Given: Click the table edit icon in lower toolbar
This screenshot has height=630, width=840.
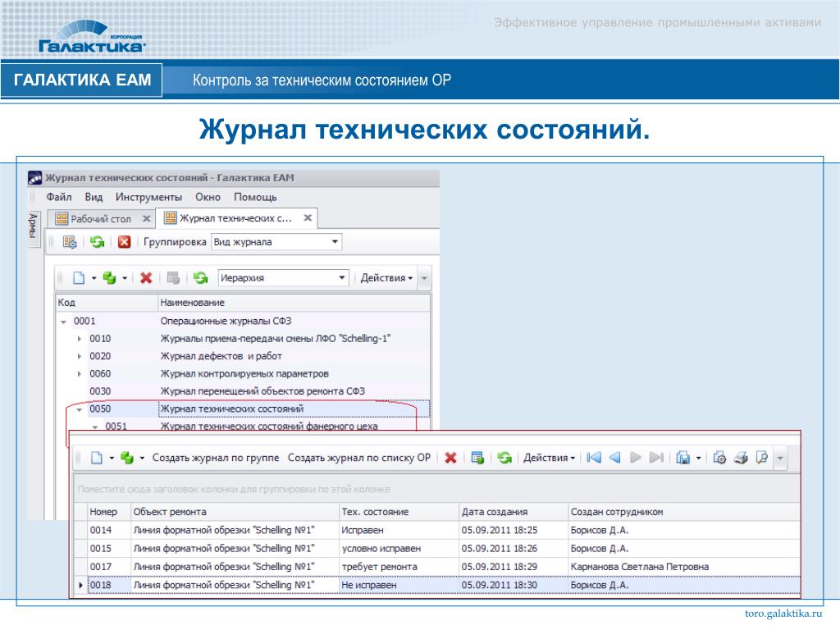Looking at the screenshot, I should [477, 458].
